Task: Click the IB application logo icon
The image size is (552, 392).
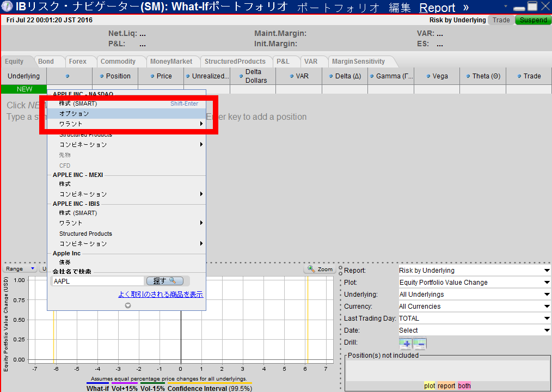Action: coord(7,6)
